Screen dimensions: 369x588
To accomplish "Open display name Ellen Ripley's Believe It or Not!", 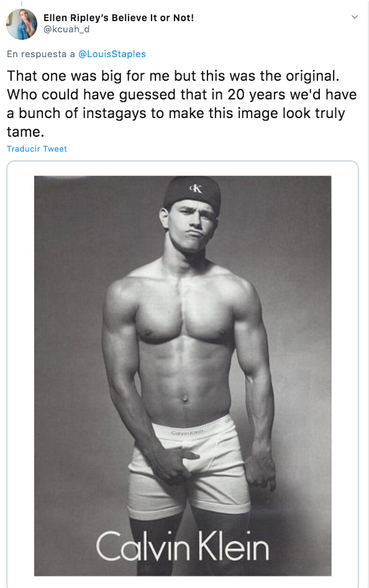I will tap(119, 17).
